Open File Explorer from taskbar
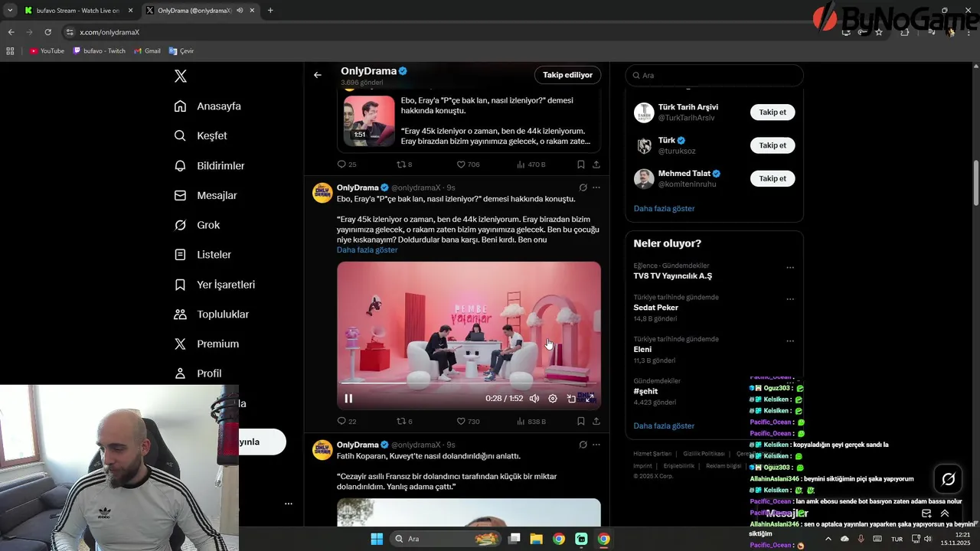 [537, 539]
